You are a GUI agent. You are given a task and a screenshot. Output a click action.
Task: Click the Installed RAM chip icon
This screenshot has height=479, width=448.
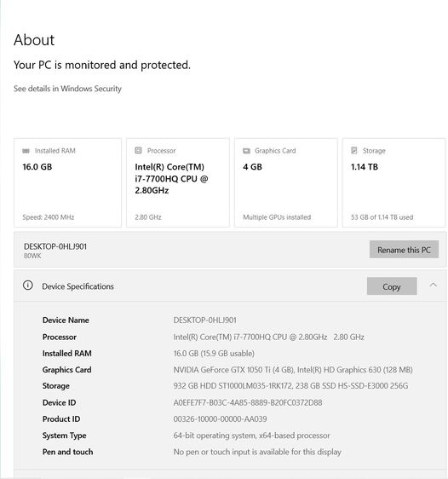[26, 151]
